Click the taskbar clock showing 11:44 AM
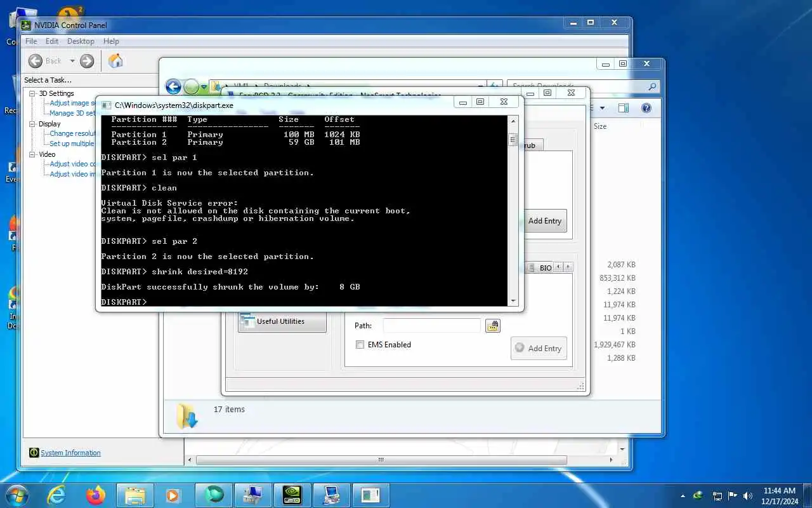This screenshot has width=812, height=508. 780,495
